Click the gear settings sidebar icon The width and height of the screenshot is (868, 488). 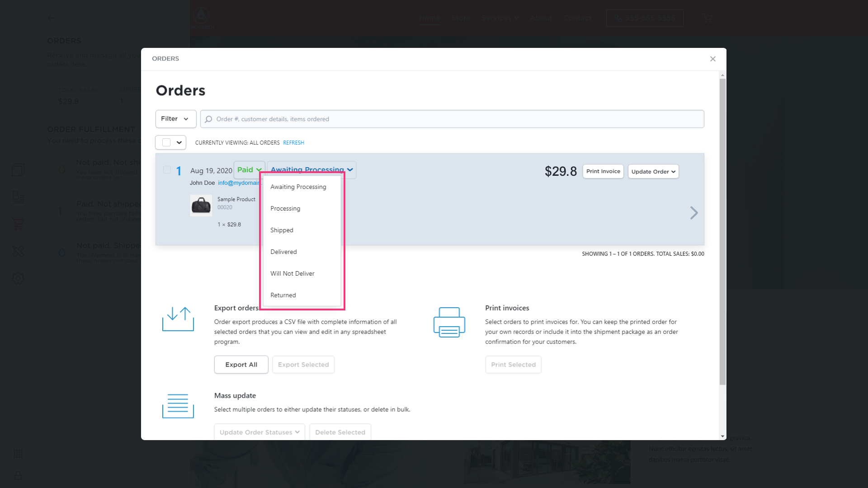[x=18, y=278]
